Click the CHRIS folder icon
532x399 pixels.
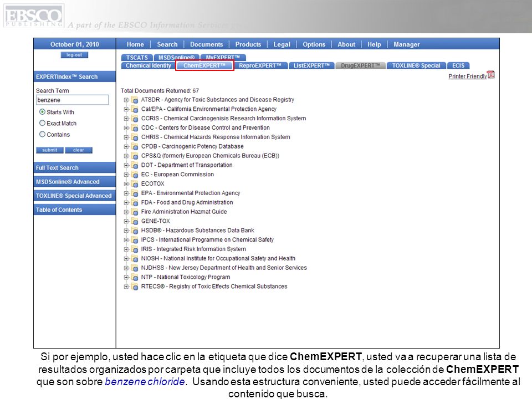tap(135, 137)
